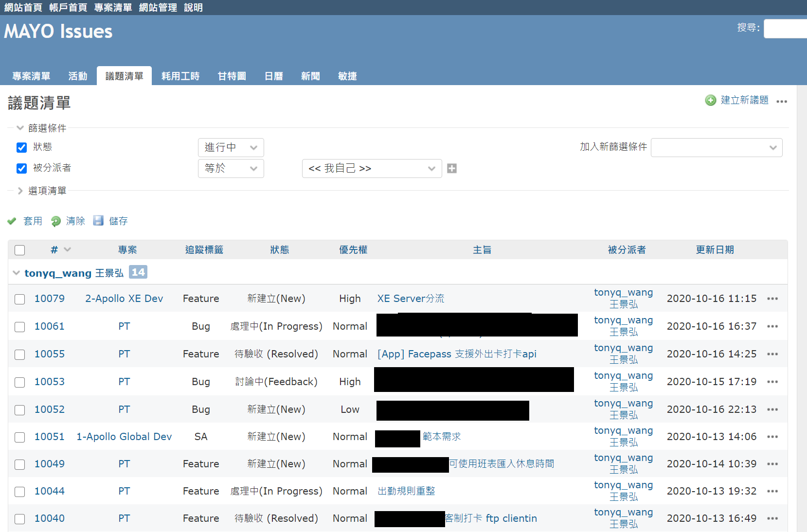
Task: Open actions menu for issue 10061
Action: pyautogui.click(x=772, y=326)
